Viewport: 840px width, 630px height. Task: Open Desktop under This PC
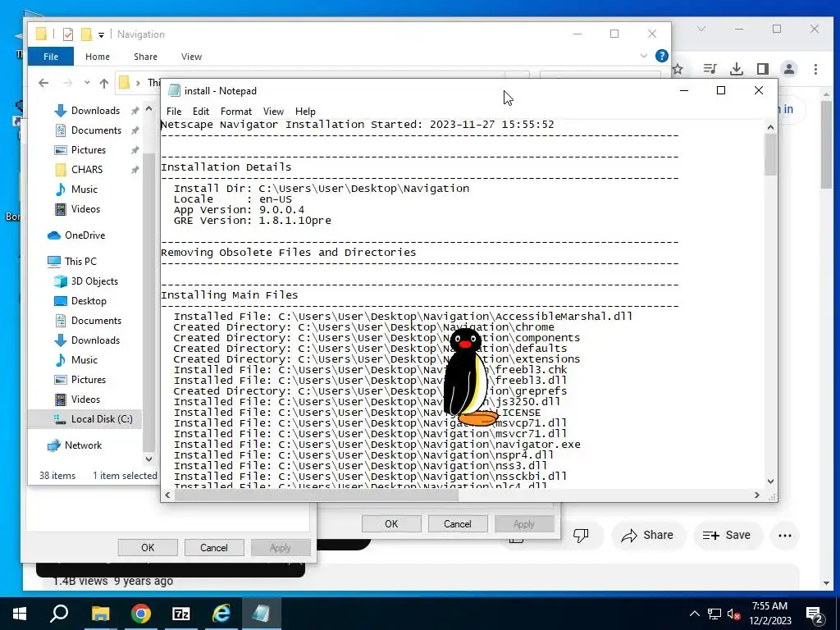pos(89,301)
